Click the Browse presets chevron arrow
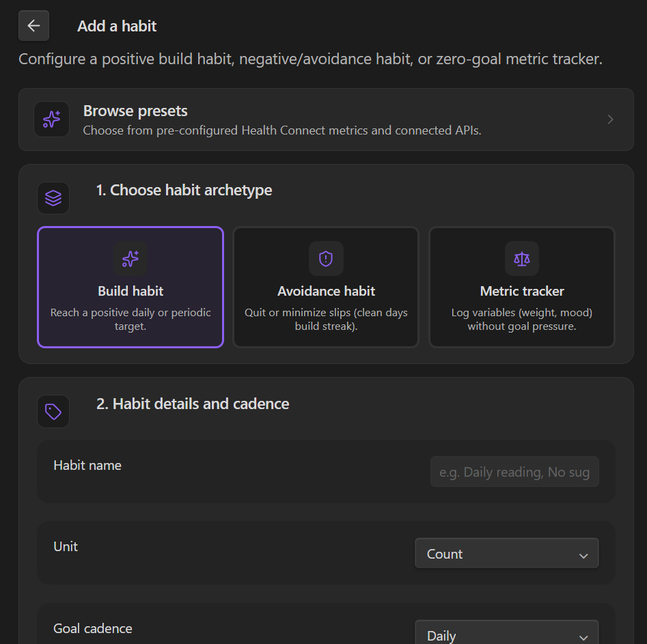 coord(610,120)
